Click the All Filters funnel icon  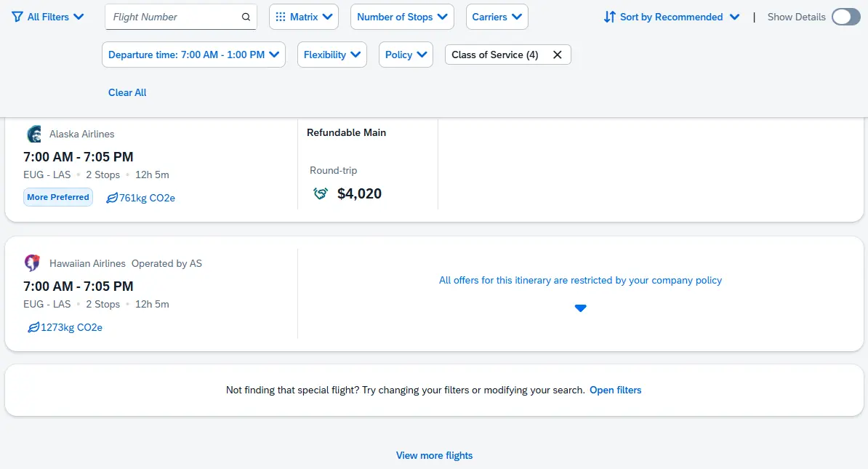pyautogui.click(x=17, y=17)
